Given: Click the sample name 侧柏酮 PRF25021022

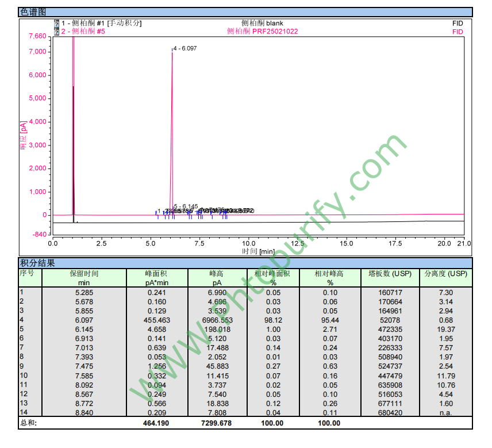Looking at the screenshot, I should (262, 32).
